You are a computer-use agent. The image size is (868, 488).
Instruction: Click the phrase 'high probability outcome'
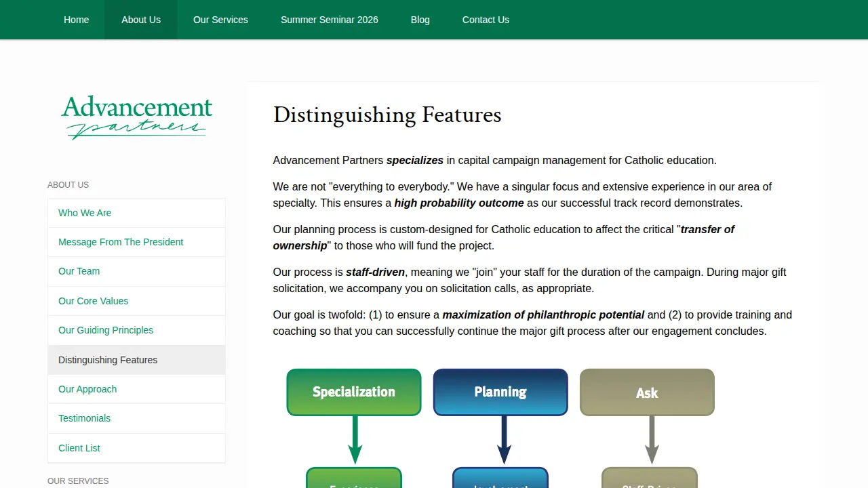coord(459,203)
